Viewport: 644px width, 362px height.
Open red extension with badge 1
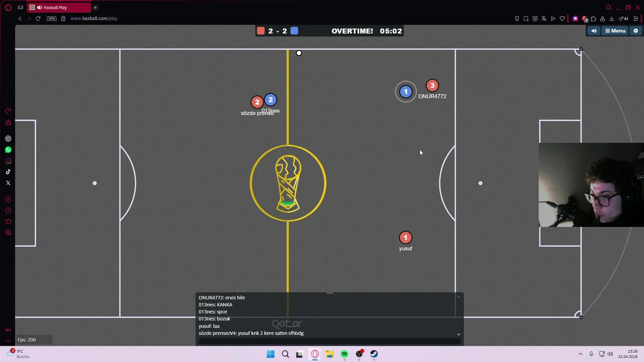(x=585, y=19)
